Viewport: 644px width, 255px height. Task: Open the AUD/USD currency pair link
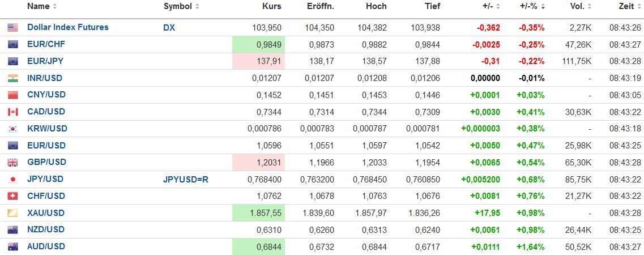pyautogui.click(x=46, y=246)
